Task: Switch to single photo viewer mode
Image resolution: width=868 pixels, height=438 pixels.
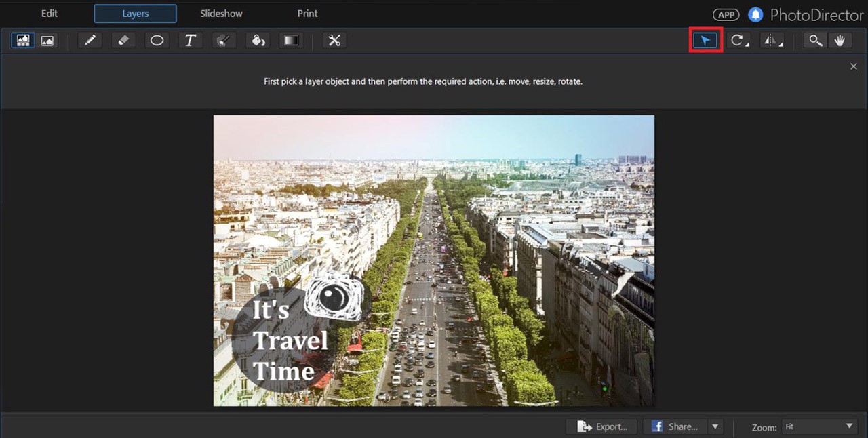Action: pyautogui.click(x=47, y=41)
